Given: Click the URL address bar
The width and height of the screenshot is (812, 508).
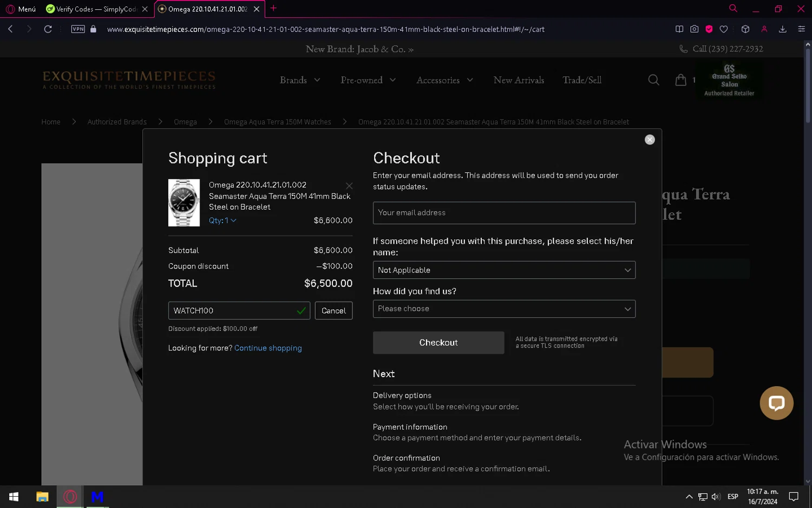Looking at the screenshot, I should [x=325, y=29].
